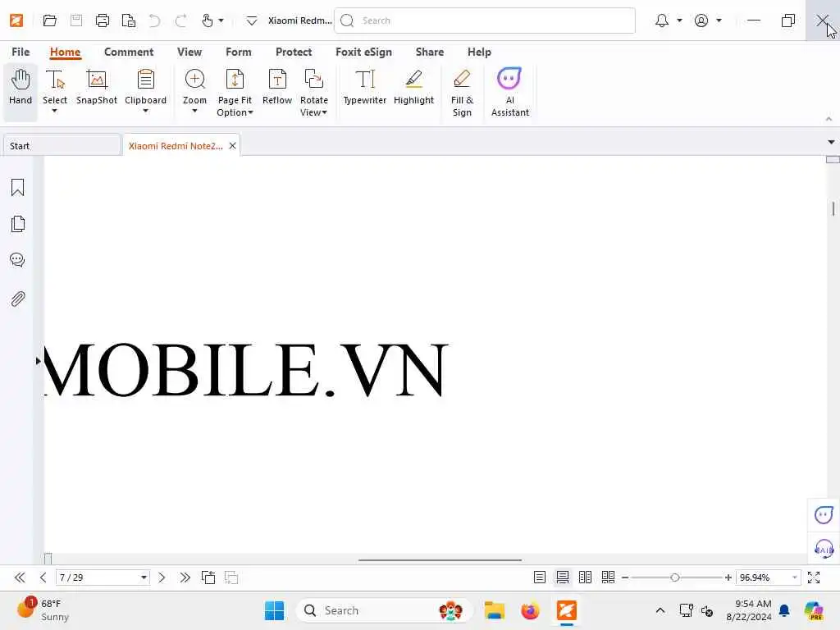Switch to the Protect ribbon tab
The width and height of the screenshot is (840, 630).
(x=294, y=52)
